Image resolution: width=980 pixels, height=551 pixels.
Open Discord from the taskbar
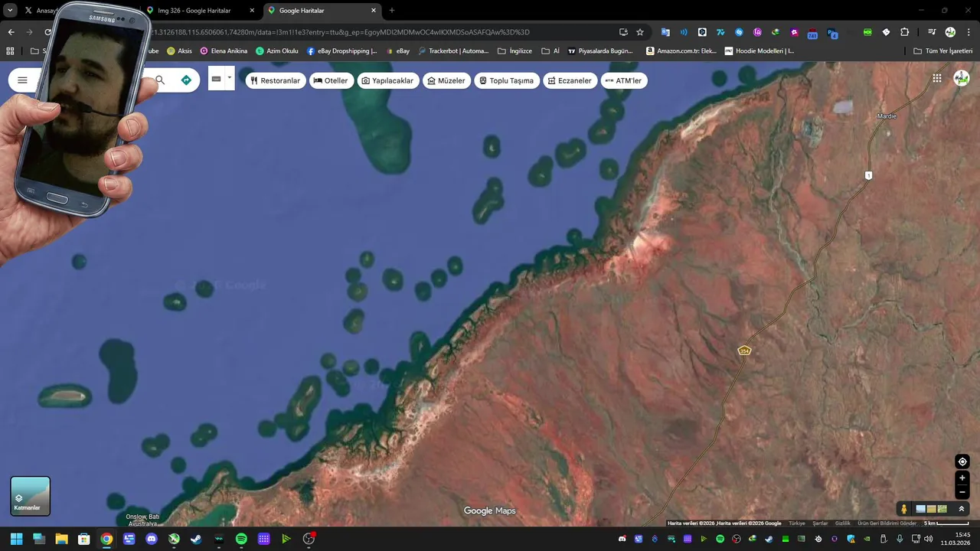tap(152, 539)
